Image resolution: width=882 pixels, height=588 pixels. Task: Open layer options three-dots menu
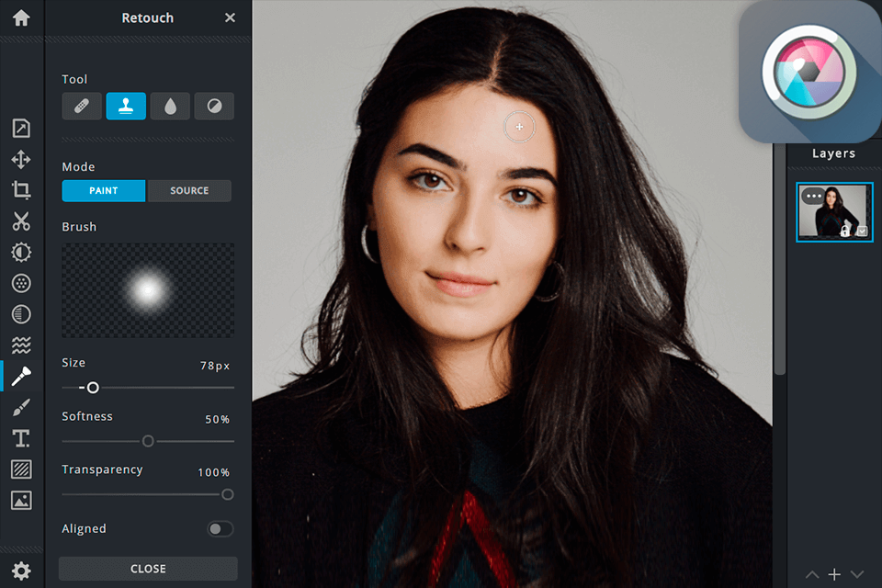[x=813, y=196]
